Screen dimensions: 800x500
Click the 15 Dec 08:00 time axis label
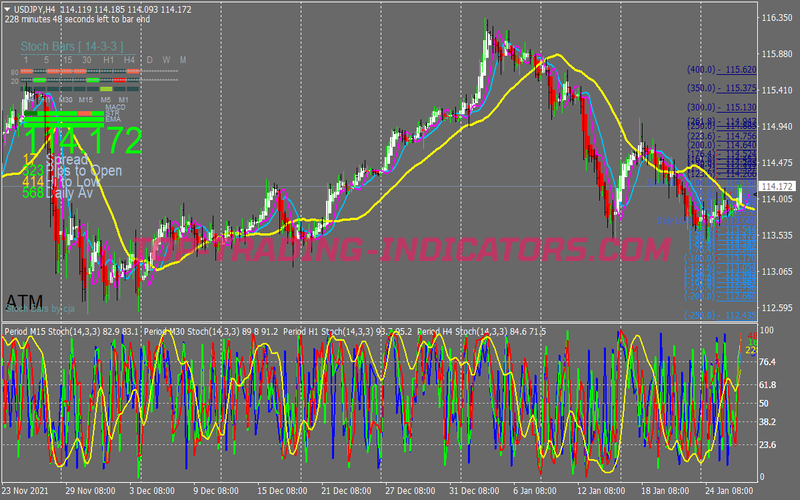(282, 491)
